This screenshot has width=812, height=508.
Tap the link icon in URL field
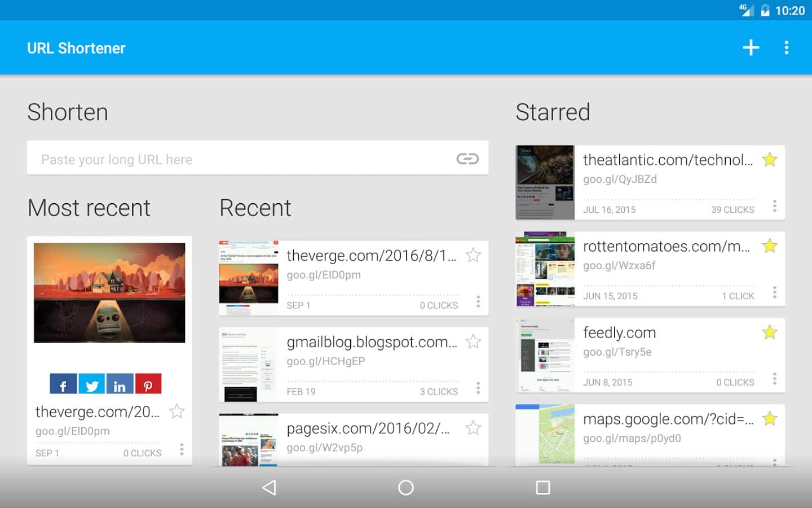tap(467, 159)
